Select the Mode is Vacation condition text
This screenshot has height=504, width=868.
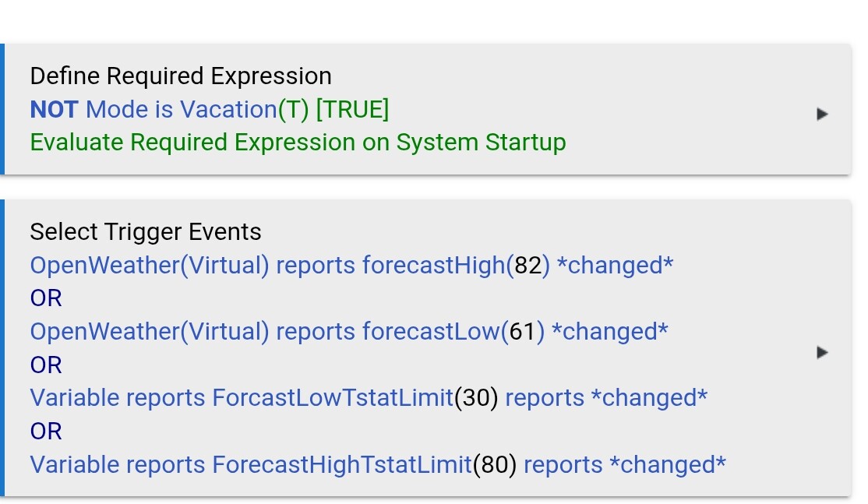pyautogui.click(x=181, y=110)
